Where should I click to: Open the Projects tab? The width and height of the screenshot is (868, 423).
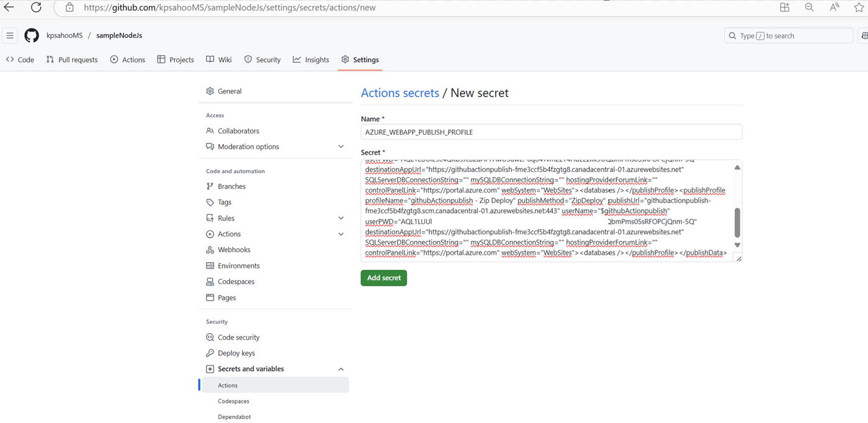point(176,60)
